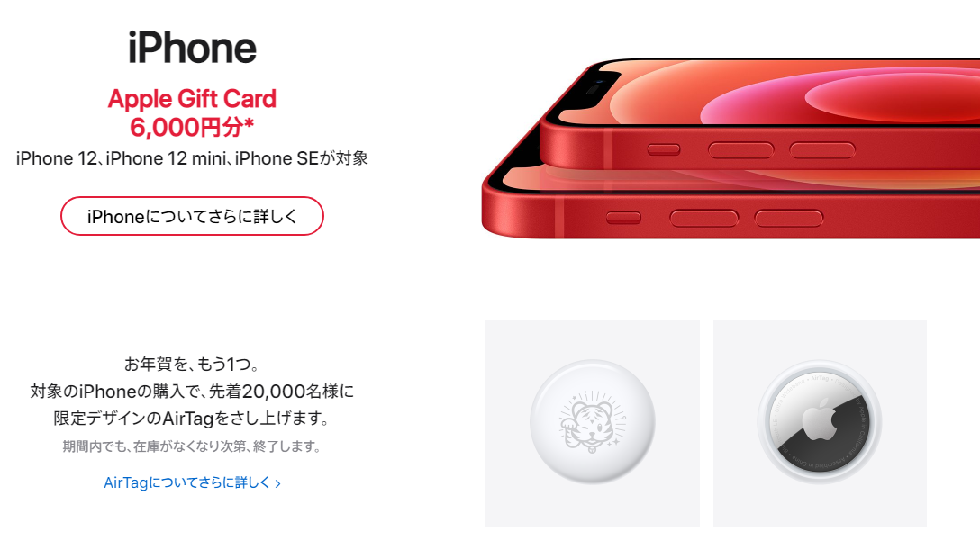This screenshot has width=980, height=540.
Task: Click the large iPhone heading
Action: click(x=193, y=48)
